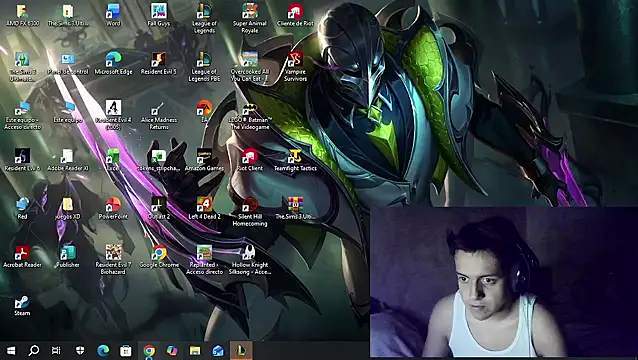Launch Left 4 Dead 2 shortcut
638x360 pixels.
[x=204, y=208]
